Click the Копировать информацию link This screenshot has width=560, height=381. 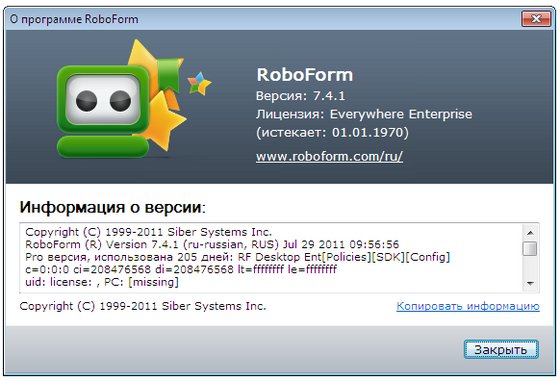coord(468,306)
